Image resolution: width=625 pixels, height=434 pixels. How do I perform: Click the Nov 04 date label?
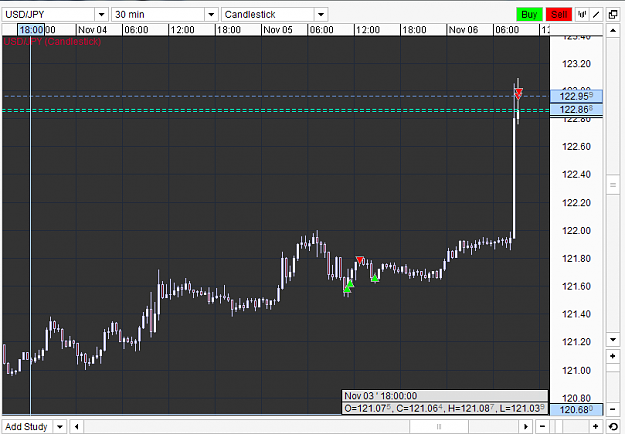pos(92,30)
